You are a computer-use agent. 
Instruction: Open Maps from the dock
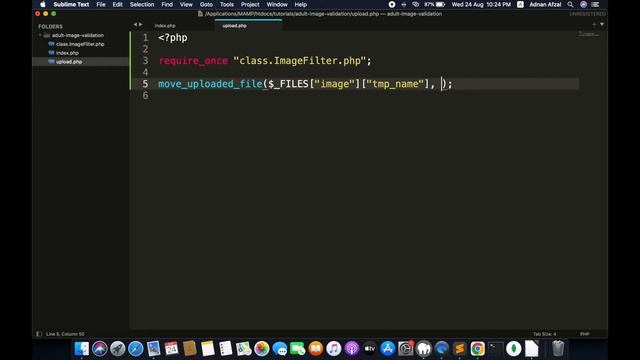point(243,349)
